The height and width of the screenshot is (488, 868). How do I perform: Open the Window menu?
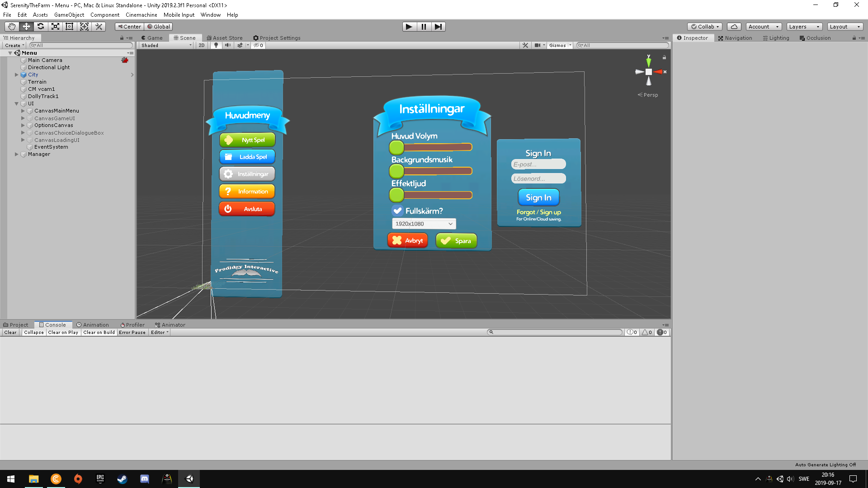(211, 15)
